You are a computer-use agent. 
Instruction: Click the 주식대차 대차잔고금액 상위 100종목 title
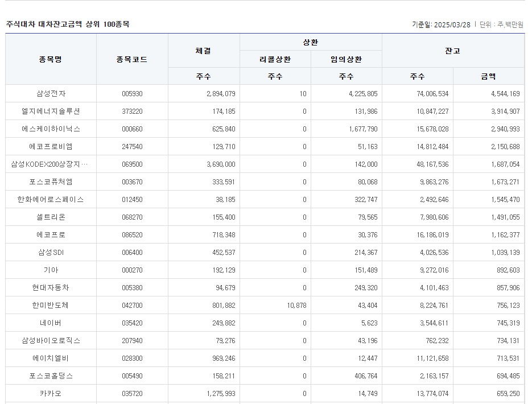(68, 24)
